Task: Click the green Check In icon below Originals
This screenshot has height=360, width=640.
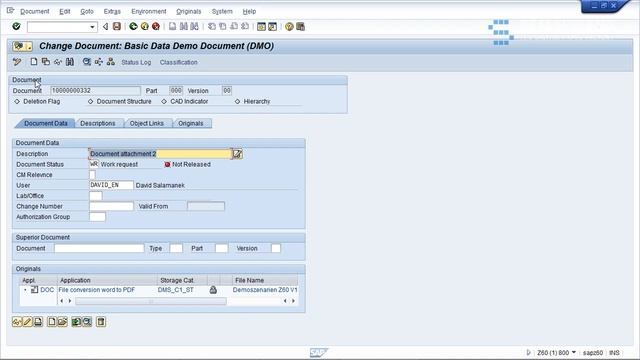Action: 76,322
